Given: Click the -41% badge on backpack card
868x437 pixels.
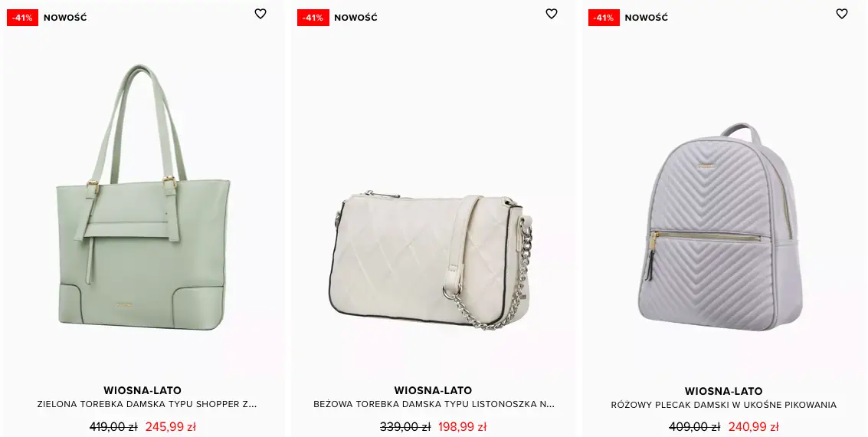Looking at the screenshot, I should click(x=604, y=18).
